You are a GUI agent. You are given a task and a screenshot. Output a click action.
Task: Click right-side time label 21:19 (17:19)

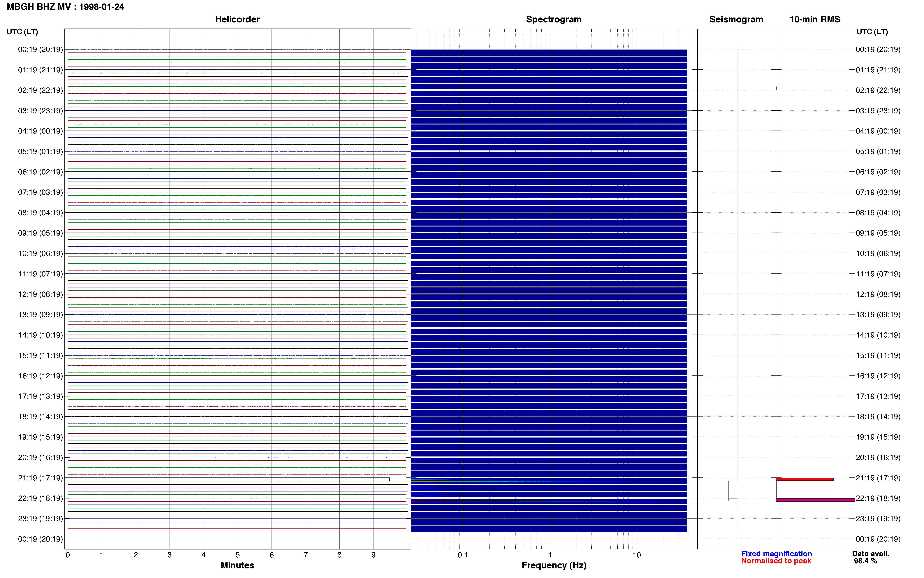tap(878, 478)
